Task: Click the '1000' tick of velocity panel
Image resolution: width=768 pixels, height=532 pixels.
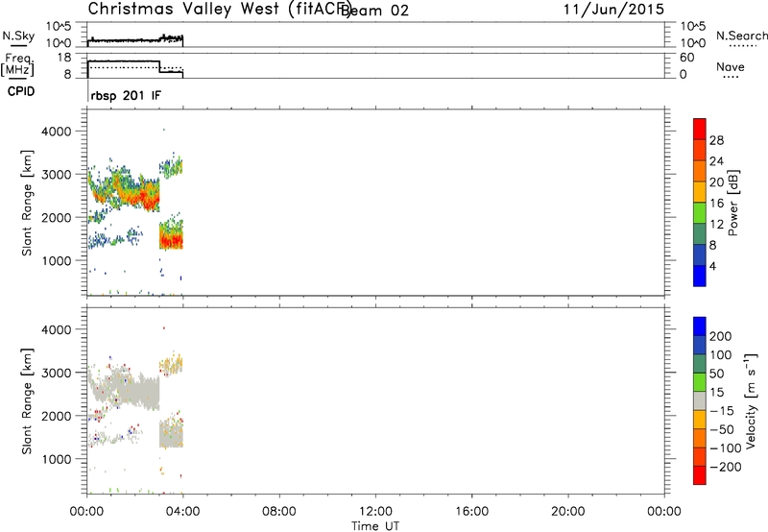Action: tap(57, 459)
